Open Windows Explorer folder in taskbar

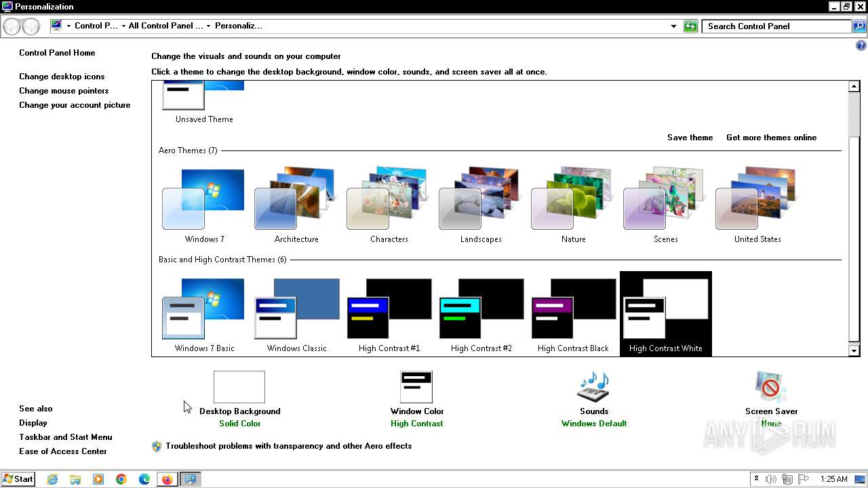[75, 479]
